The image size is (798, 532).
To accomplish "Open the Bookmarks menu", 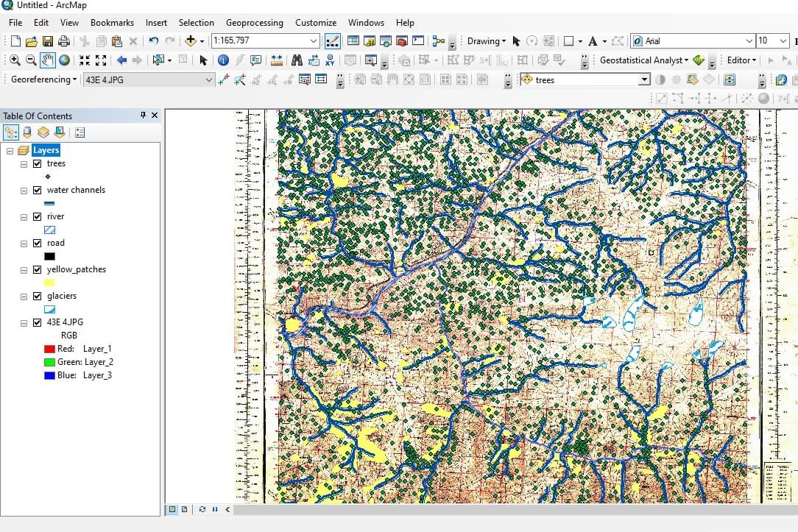I will pos(112,22).
